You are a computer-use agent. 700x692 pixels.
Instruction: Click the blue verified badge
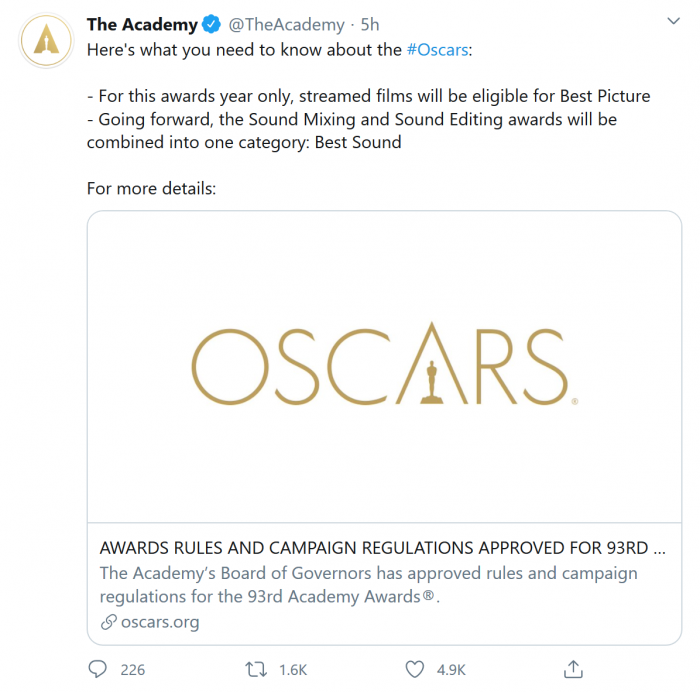[213, 24]
